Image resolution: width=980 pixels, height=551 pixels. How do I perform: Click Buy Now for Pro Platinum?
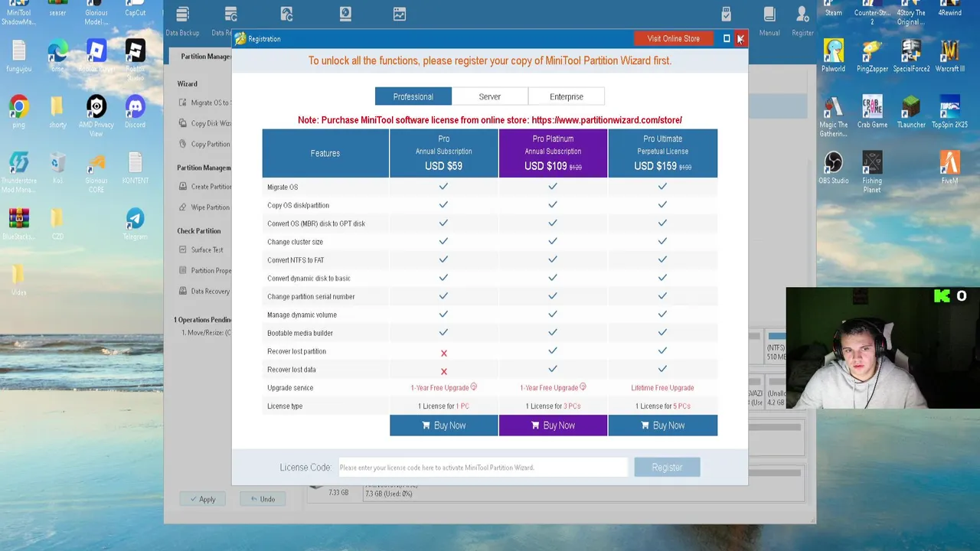tap(553, 425)
